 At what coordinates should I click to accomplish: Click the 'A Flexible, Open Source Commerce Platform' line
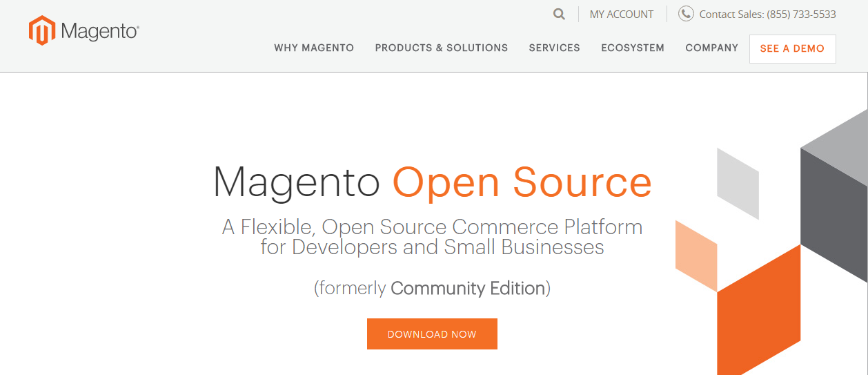pyautogui.click(x=433, y=227)
